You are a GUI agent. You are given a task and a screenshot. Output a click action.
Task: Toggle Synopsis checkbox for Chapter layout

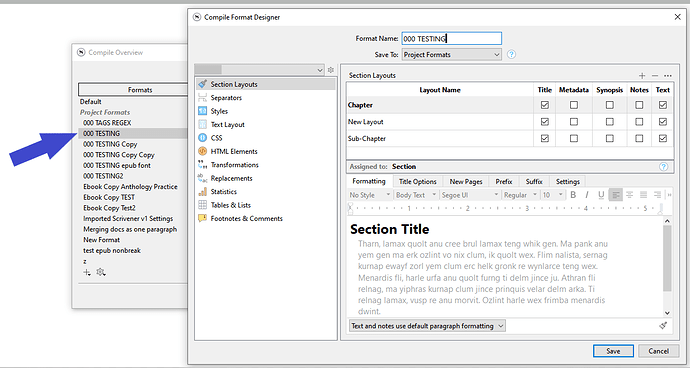pyautogui.click(x=609, y=105)
